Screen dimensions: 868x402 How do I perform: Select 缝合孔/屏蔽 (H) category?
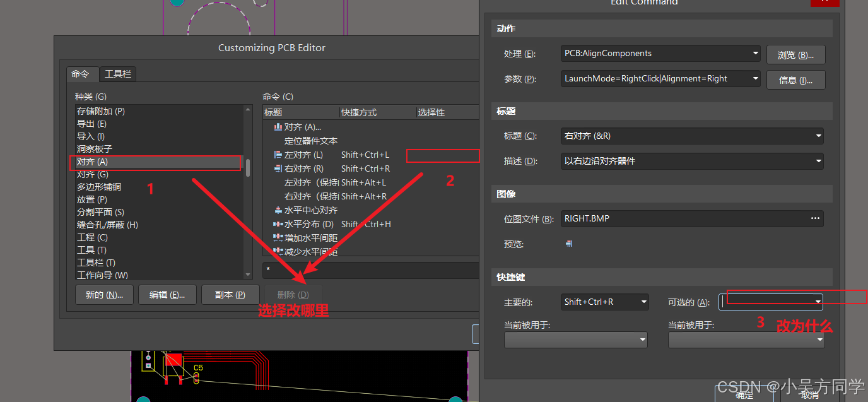[158, 225]
